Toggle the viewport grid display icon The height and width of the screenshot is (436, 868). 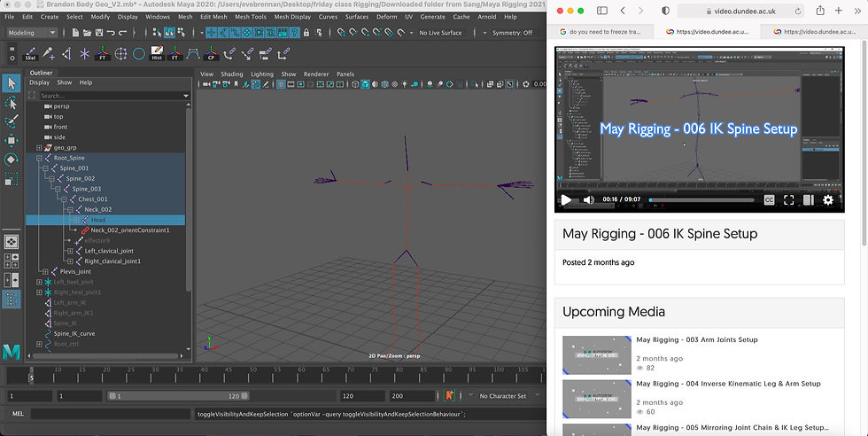tap(281, 84)
